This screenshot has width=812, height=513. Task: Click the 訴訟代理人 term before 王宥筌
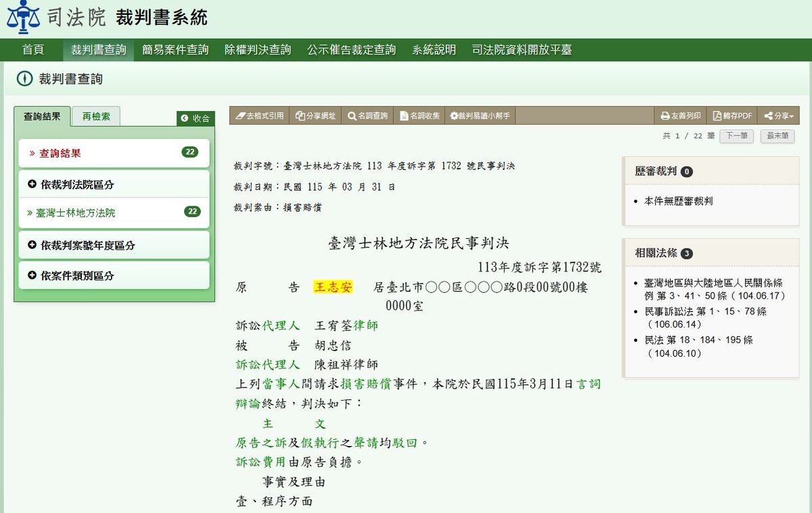[268, 326]
